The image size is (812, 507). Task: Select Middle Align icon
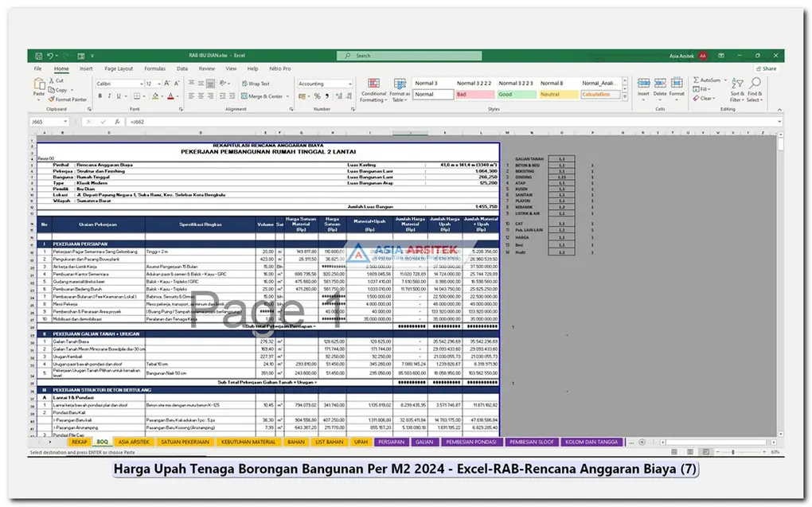coord(201,84)
